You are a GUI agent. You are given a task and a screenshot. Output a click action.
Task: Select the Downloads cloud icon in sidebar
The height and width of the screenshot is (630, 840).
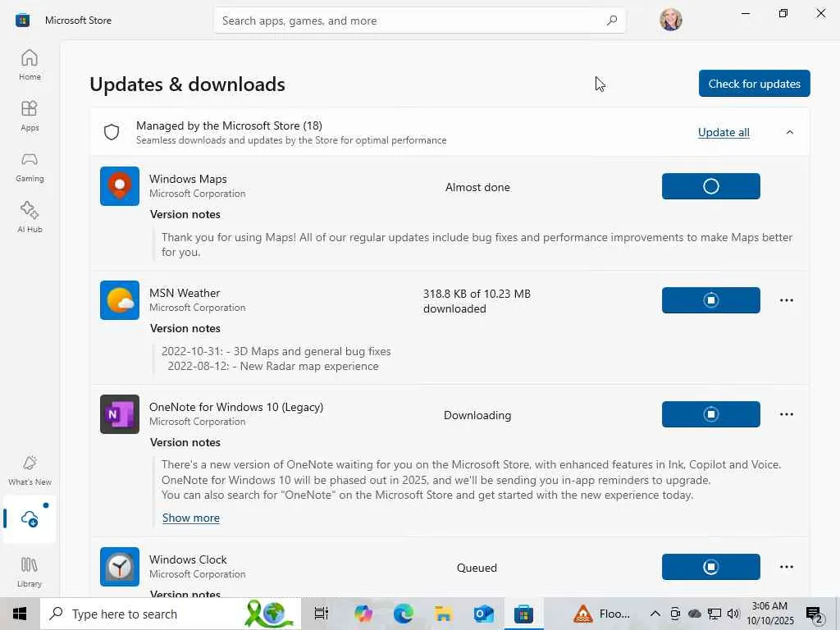point(30,518)
